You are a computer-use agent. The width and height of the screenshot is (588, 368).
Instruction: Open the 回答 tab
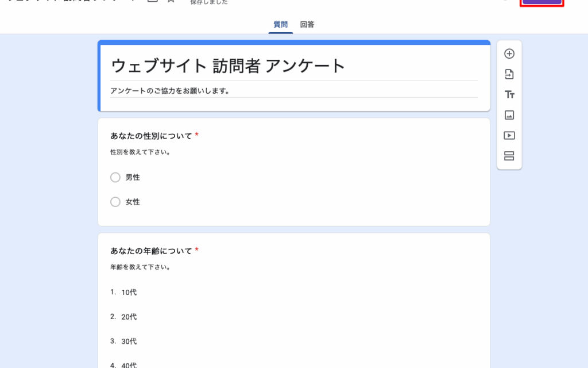click(x=307, y=25)
